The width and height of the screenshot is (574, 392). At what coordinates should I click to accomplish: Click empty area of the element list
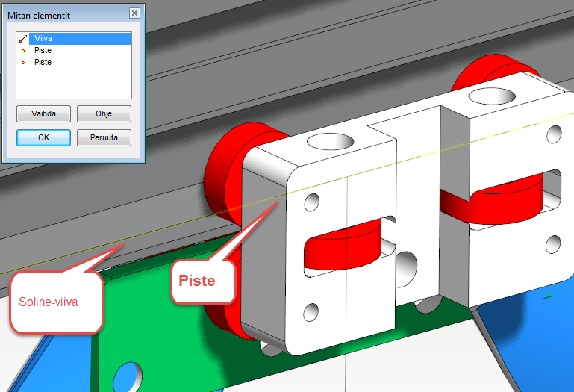[x=73, y=84]
